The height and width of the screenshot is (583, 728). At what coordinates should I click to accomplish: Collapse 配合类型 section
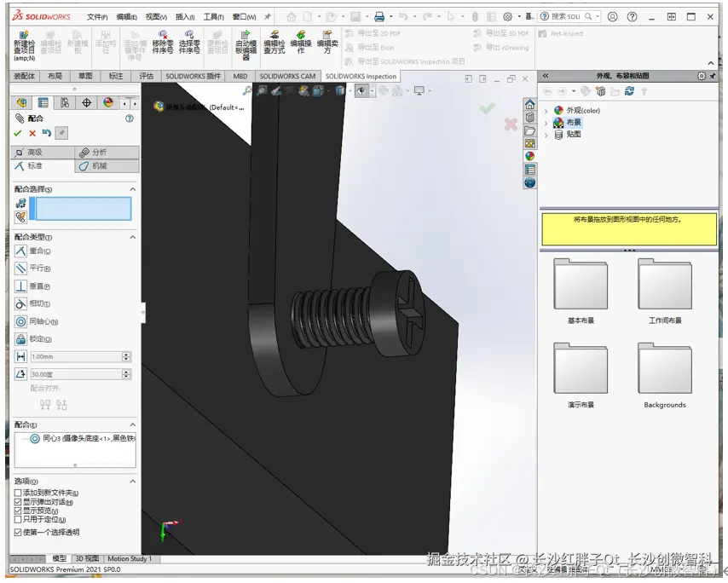tap(133, 237)
